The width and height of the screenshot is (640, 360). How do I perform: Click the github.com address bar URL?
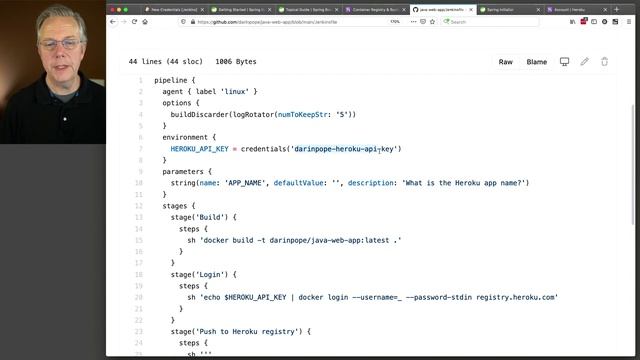coord(267,22)
